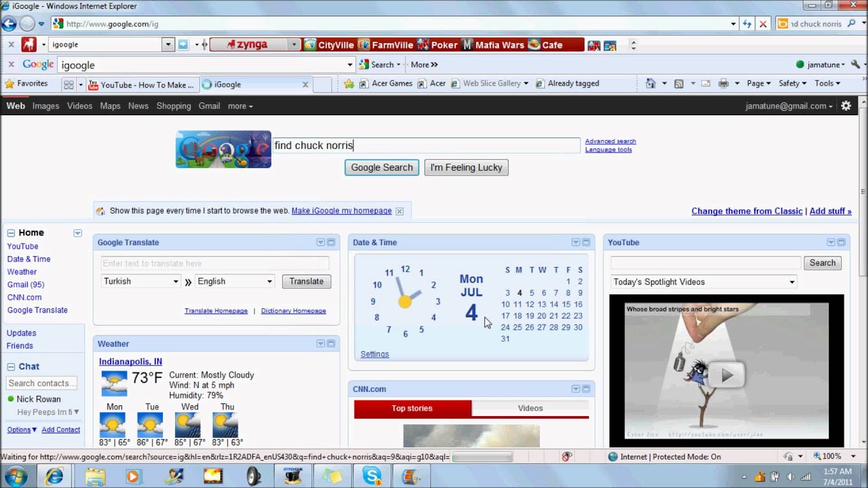Collapse the Home section in sidebar
868x488 pixels.
(x=11, y=233)
